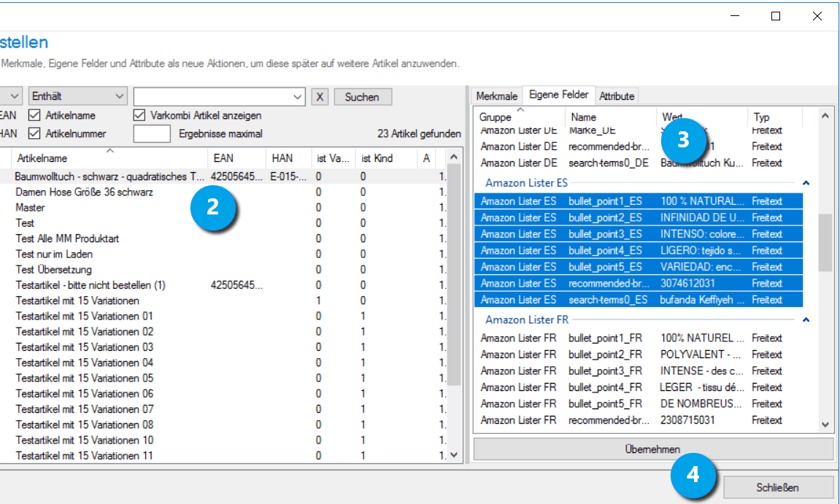The width and height of the screenshot is (840, 504).
Task: Select the row with value 3074612031
Action: 639,283
